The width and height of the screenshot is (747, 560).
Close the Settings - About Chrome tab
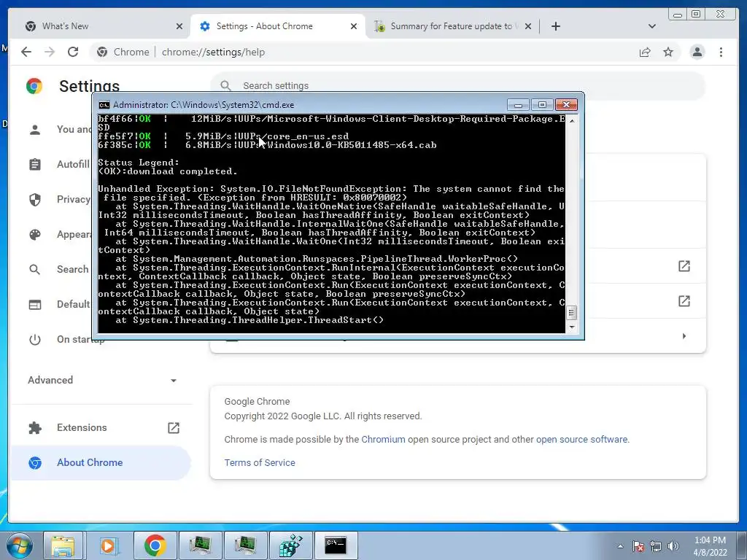[x=354, y=26]
